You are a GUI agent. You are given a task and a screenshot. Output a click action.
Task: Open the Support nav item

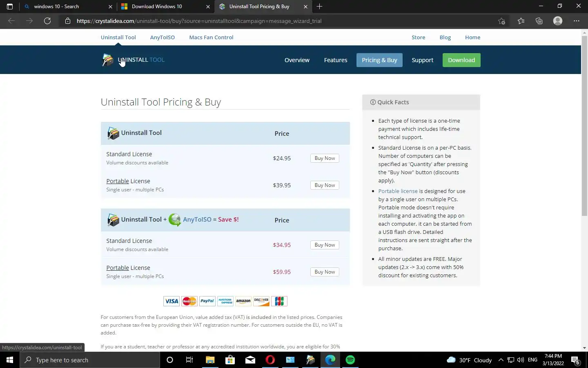point(422,60)
